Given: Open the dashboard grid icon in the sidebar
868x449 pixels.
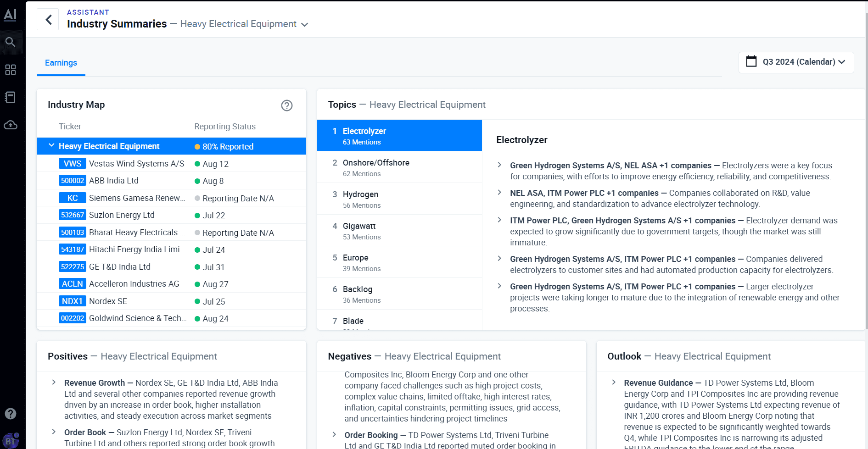Looking at the screenshot, I should pos(10,70).
